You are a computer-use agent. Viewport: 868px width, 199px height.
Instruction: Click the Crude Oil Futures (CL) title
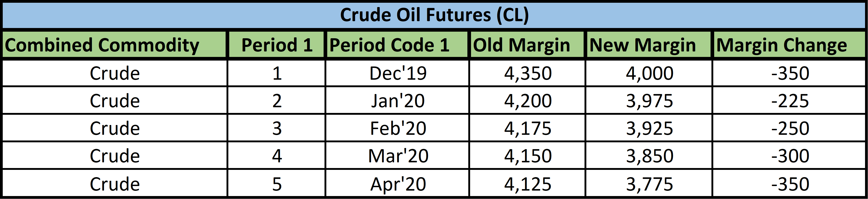[x=434, y=15]
